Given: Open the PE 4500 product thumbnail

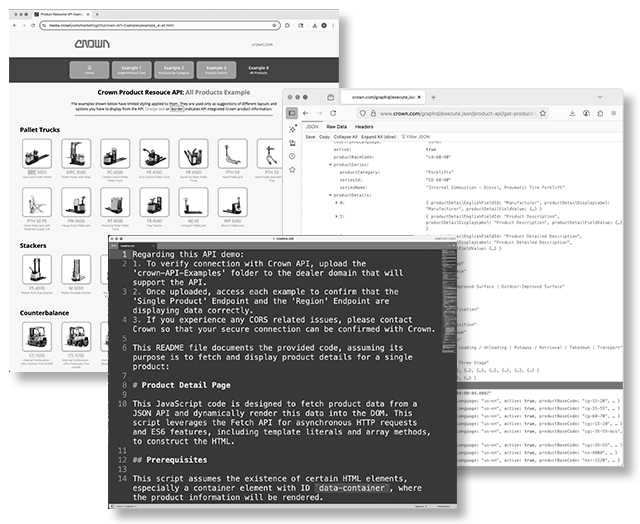Looking at the screenshot, I should click(x=154, y=153).
